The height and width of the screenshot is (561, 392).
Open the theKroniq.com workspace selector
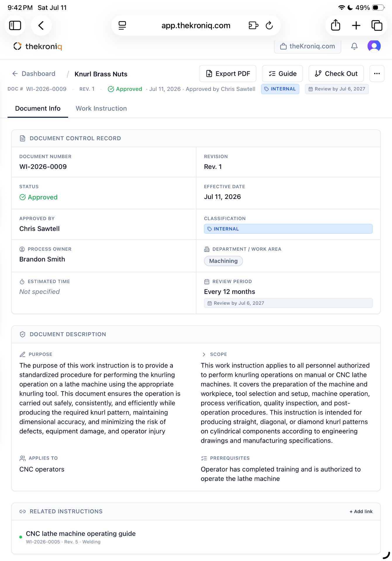[308, 46]
